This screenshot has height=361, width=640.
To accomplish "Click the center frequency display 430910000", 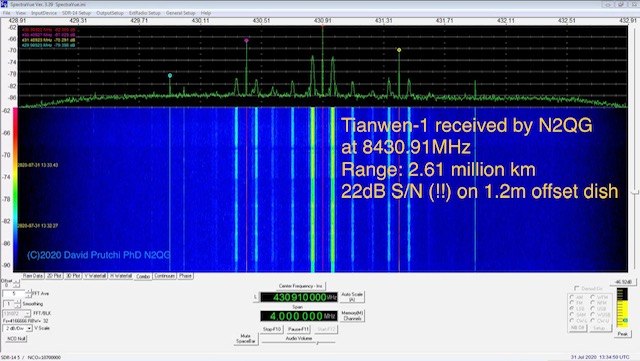I will point(299,297).
